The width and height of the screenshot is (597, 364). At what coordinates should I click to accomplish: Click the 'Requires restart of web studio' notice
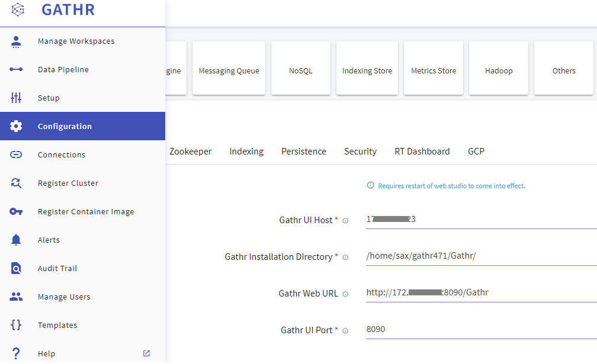451,186
